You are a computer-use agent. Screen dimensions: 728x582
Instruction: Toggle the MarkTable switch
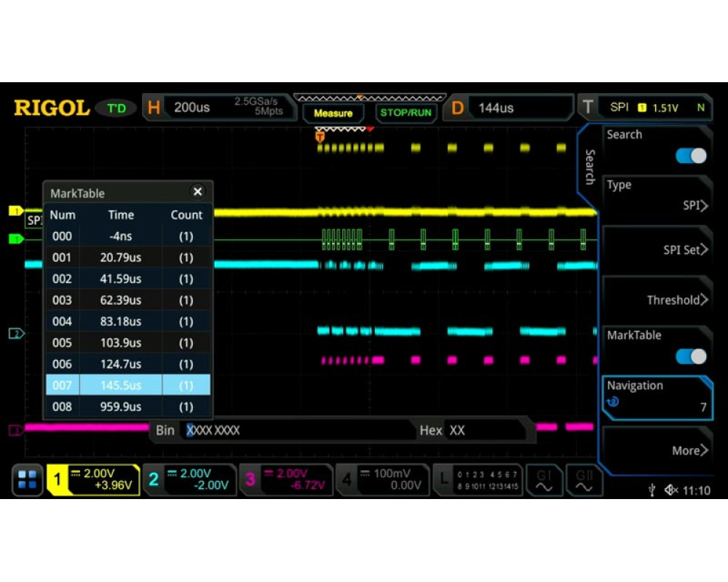(x=690, y=356)
